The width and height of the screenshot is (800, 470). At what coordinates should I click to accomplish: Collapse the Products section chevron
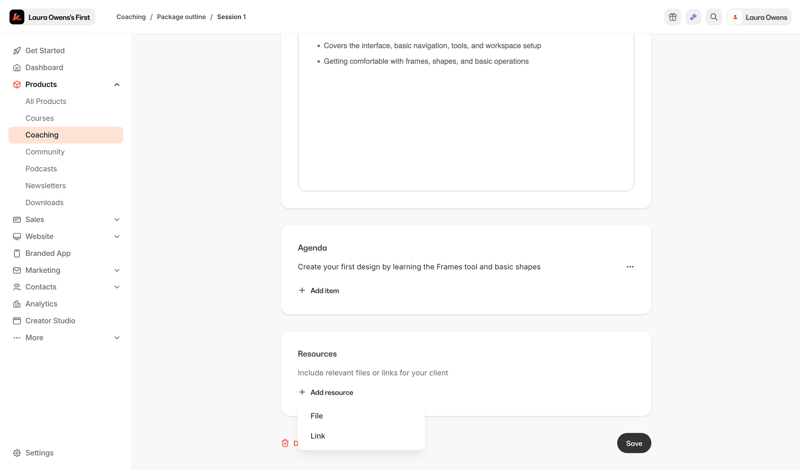tap(117, 85)
